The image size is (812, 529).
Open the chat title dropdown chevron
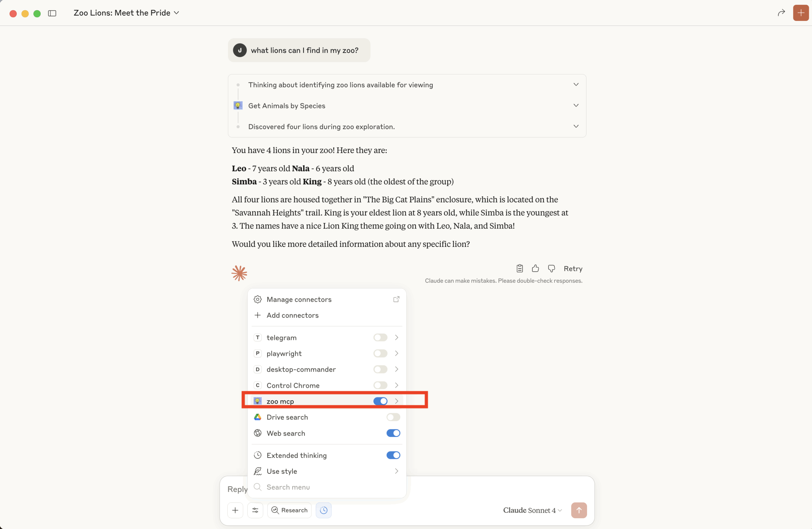pyautogui.click(x=176, y=13)
